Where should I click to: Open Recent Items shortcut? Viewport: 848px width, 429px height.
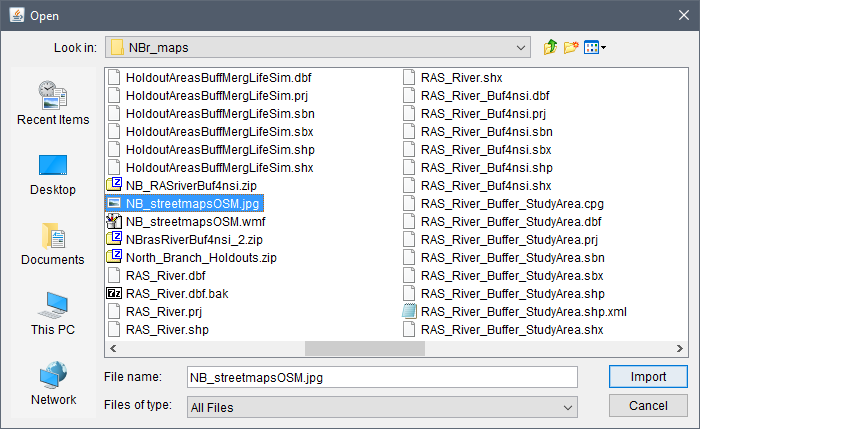[53, 103]
